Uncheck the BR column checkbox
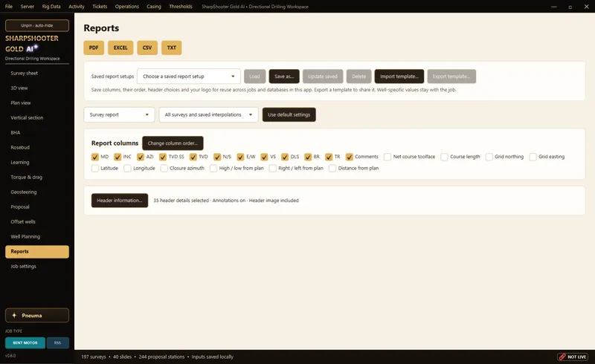 click(308, 157)
